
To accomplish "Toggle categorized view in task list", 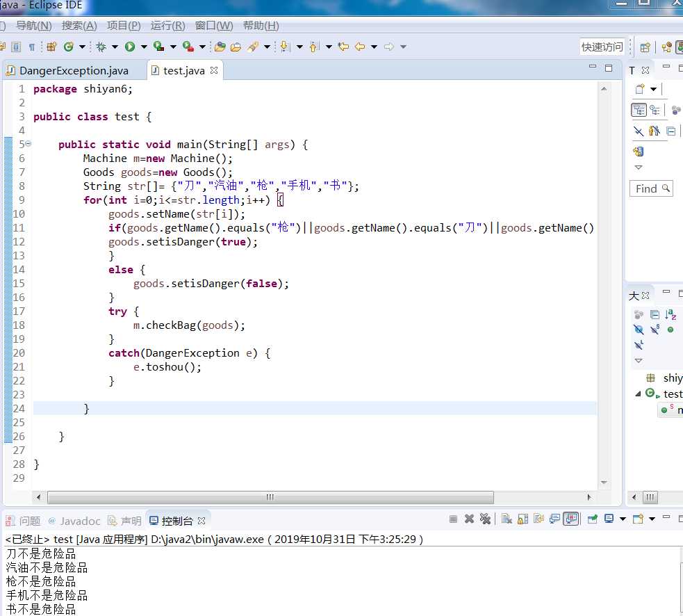I will pyautogui.click(x=639, y=110).
